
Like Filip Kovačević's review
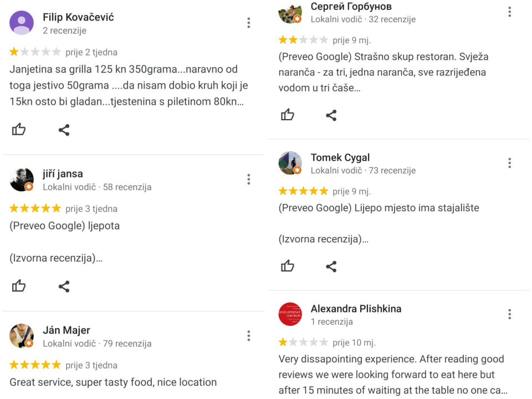coord(19,130)
